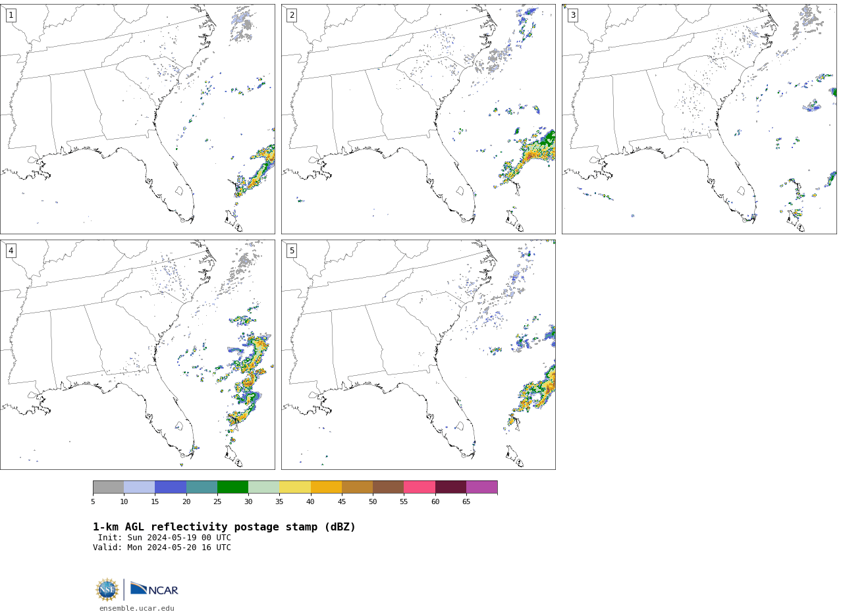Click the number label 1 on the first panel
The image size is (843, 616).
pyautogui.click(x=11, y=15)
